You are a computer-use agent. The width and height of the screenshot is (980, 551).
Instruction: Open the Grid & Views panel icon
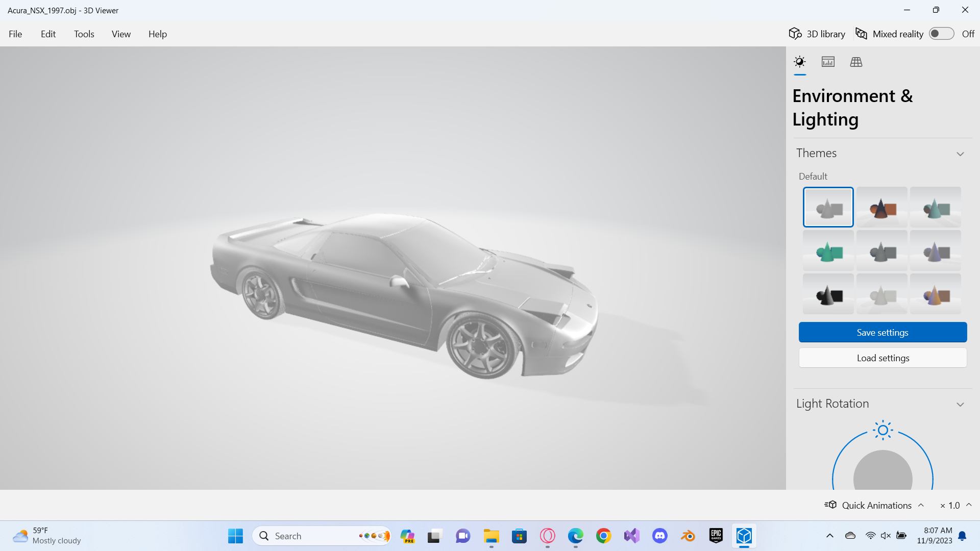(x=856, y=62)
